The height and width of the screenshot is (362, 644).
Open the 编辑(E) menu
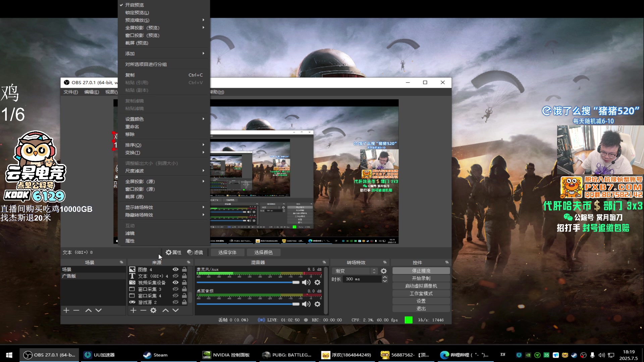click(x=92, y=92)
